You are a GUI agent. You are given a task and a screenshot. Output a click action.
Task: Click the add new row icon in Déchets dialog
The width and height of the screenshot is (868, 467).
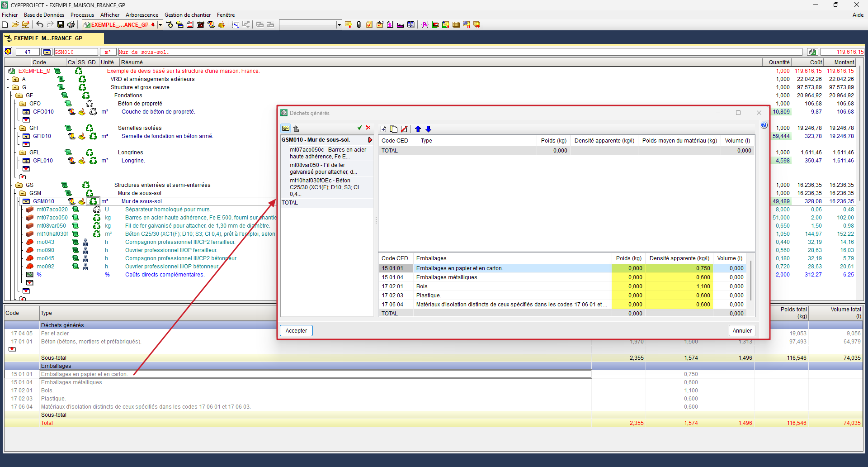[383, 129]
